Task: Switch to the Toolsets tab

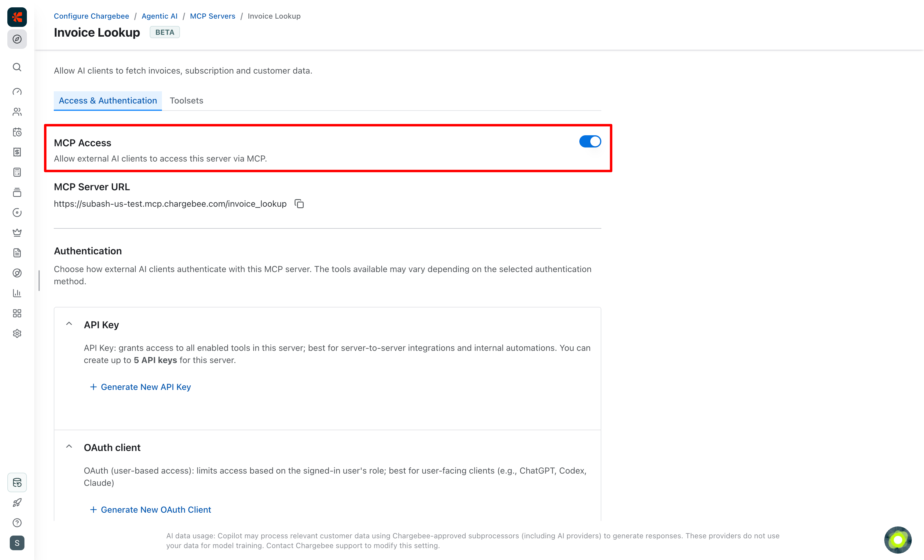Action: 186,100
